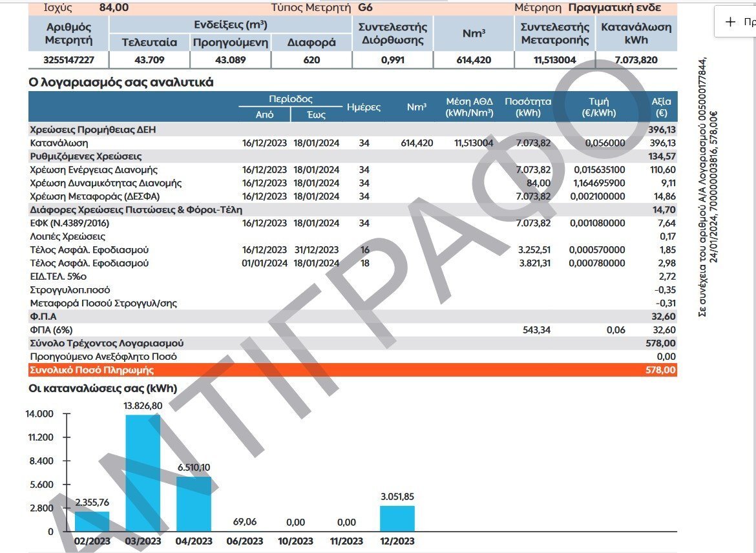This screenshot has width=756, height=553.
Task: Click correction factor value 0,991
Action: [x=392, y=60]
